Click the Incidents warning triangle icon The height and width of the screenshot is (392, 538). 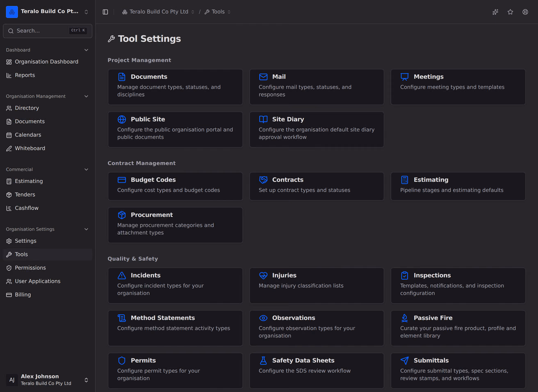point(122,275)
